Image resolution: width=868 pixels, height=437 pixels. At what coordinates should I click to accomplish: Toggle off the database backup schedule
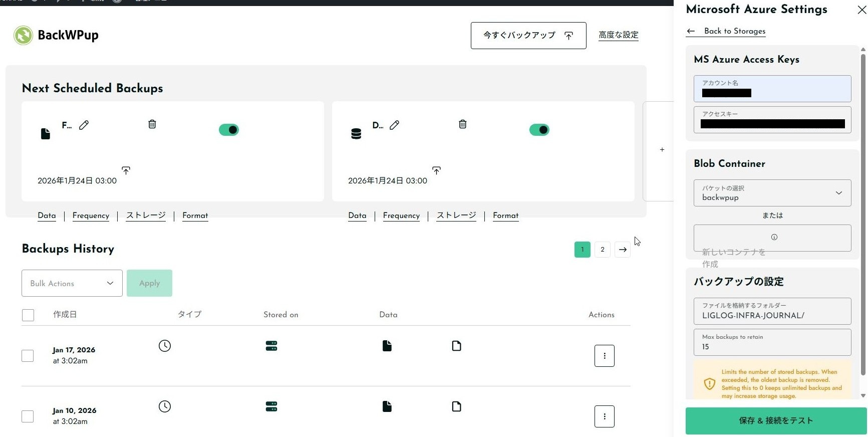pos(539,130)
